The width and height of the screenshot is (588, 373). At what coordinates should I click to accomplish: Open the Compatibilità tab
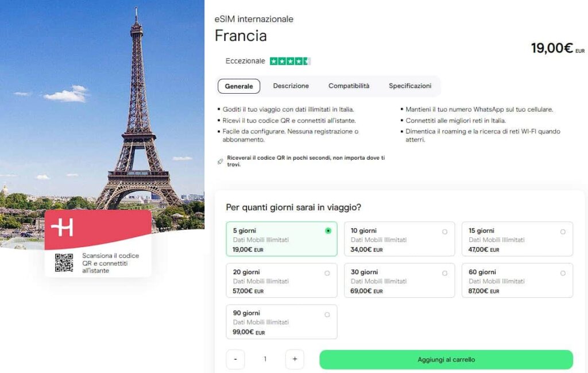coord(349,86)
